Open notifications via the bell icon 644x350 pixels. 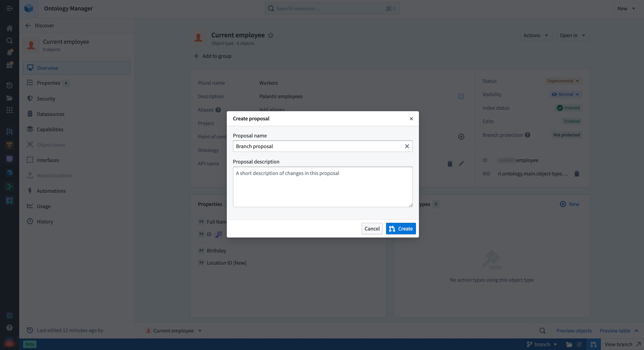tap(9, 52)
